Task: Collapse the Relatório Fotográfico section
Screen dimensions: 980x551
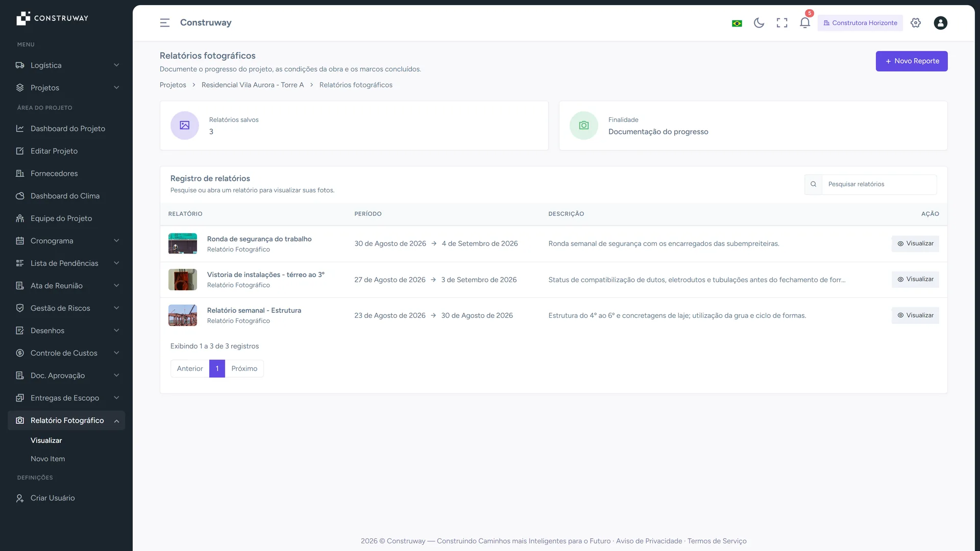Action: [66, 420]
